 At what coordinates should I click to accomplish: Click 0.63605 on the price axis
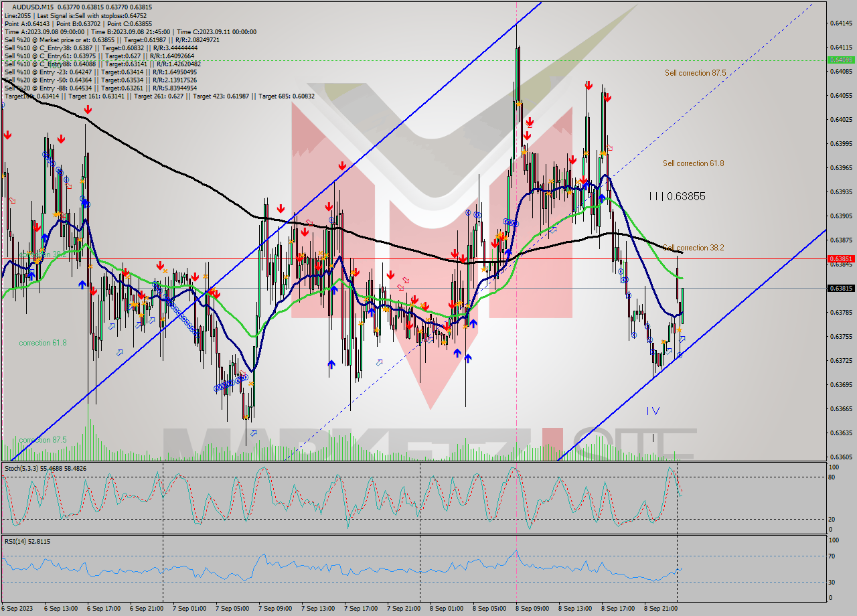842,457
